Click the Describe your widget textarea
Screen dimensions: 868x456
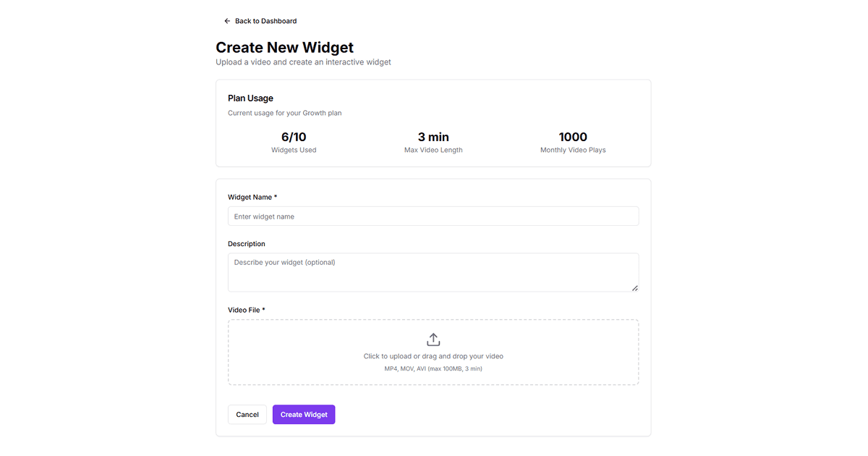(433, 272)
